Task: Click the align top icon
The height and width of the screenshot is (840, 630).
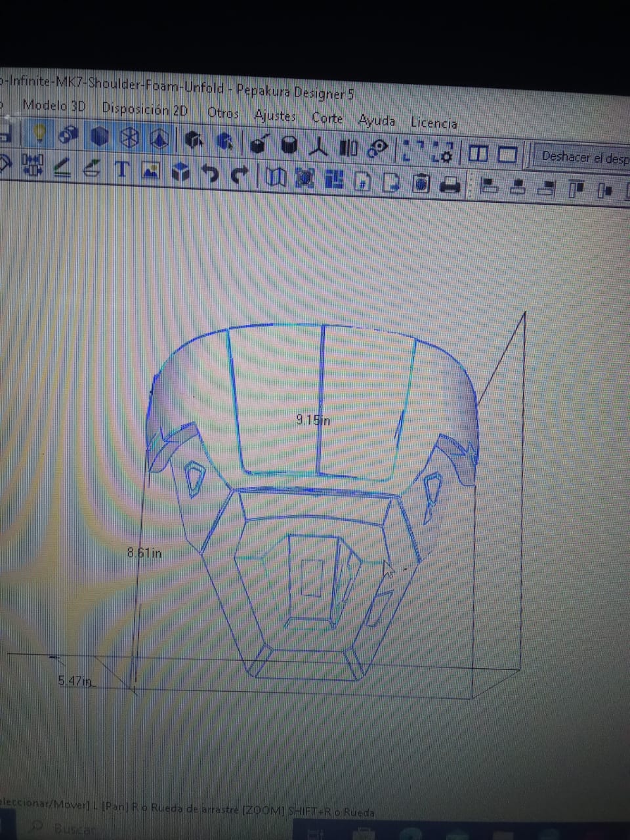Action: pos(576,190)
